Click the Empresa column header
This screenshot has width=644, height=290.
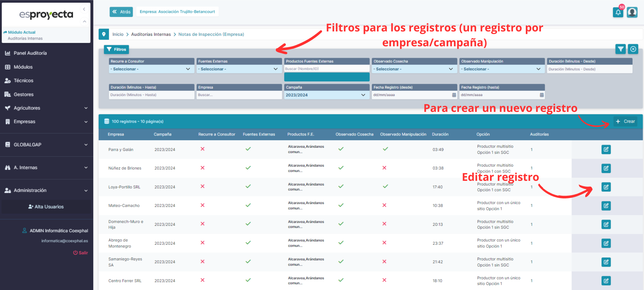point(116,135)
